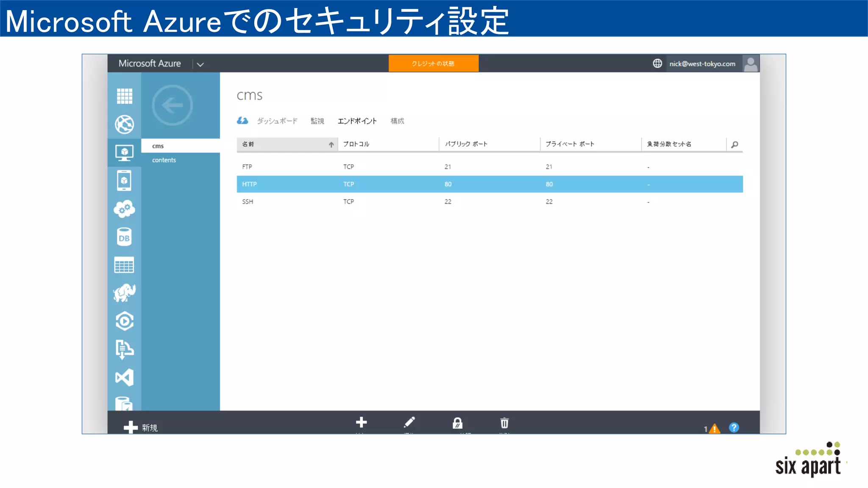Image resolution: width=868 pixels, height=488 pixels.
Task: Click the search magnifier in table header
Action: click(x=734, y=144)
